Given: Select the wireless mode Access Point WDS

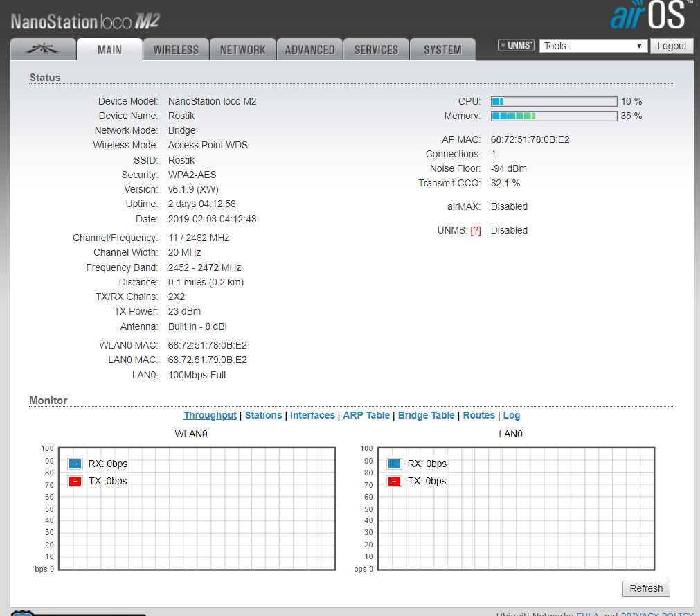Looking at the screenshot, I should pos(208,146).
